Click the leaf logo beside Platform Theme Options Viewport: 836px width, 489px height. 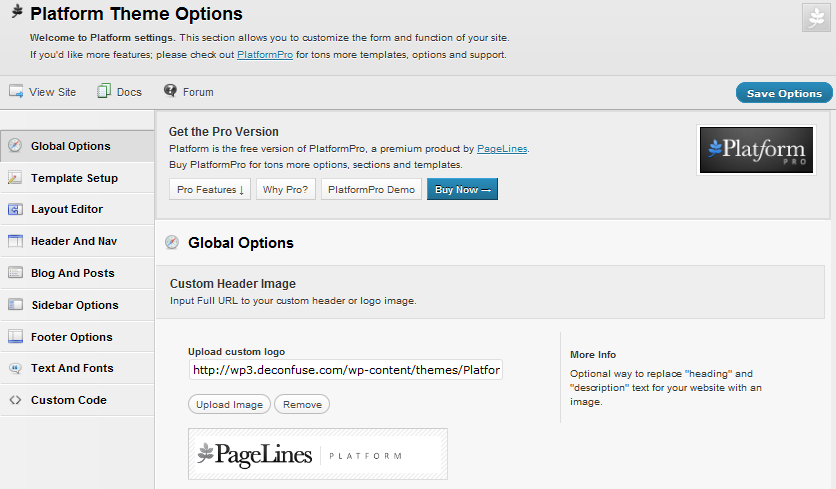(17, 11)
